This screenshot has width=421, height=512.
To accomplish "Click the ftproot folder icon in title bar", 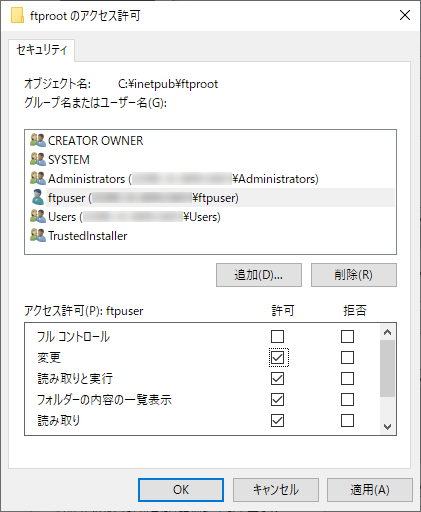I will coord(17,16).
